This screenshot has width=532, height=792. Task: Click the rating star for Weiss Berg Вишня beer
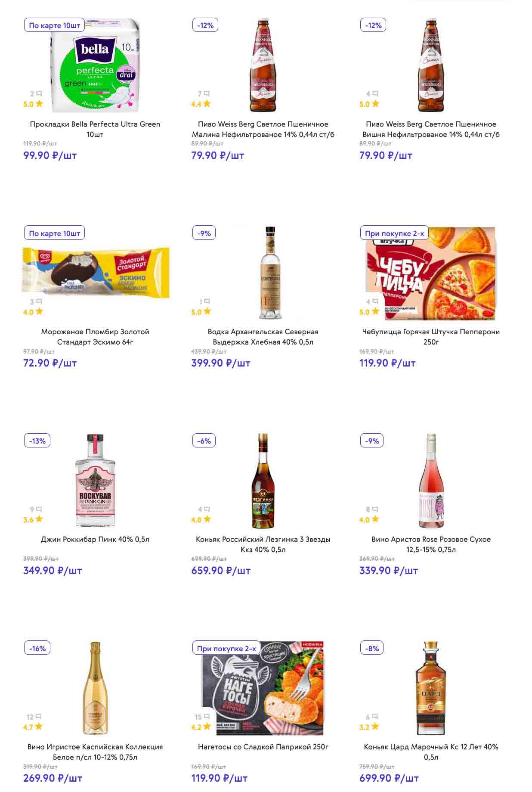click(376, 104)
